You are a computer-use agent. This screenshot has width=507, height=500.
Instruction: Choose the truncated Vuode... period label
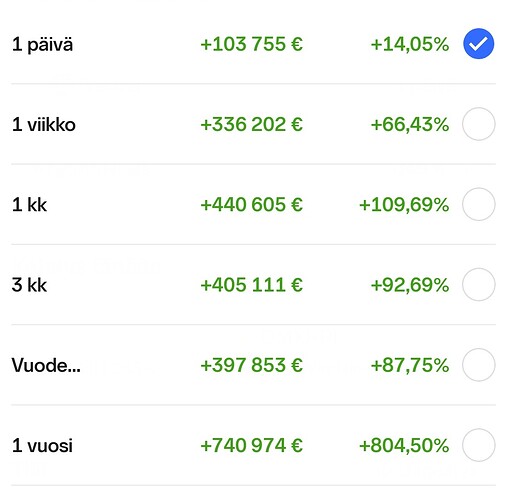pos(46,365)
